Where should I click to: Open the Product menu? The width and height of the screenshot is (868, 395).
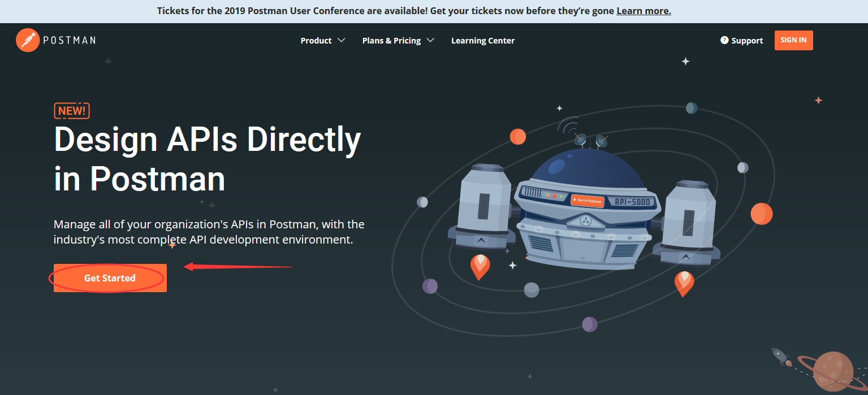[x=316, y=41]
